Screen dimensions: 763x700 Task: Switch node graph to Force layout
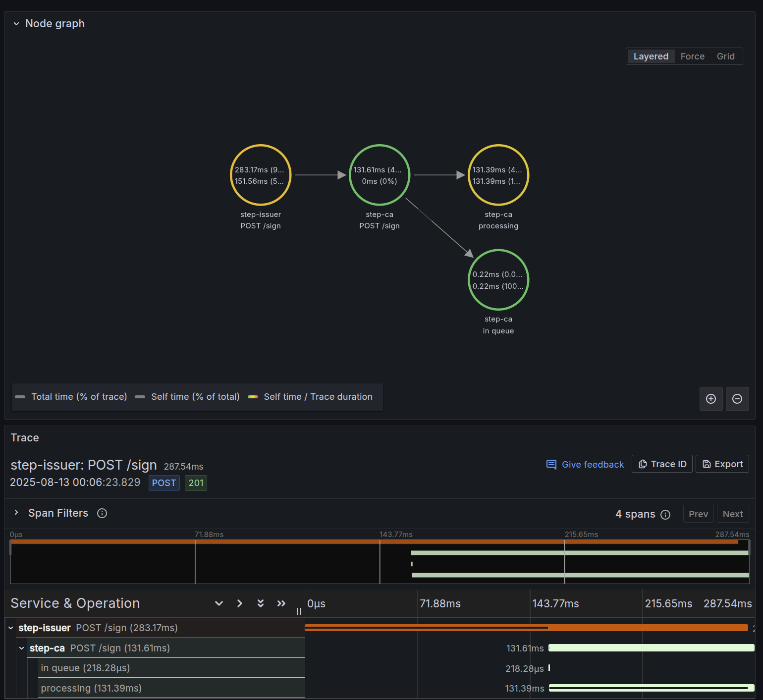tap(692, 56)
